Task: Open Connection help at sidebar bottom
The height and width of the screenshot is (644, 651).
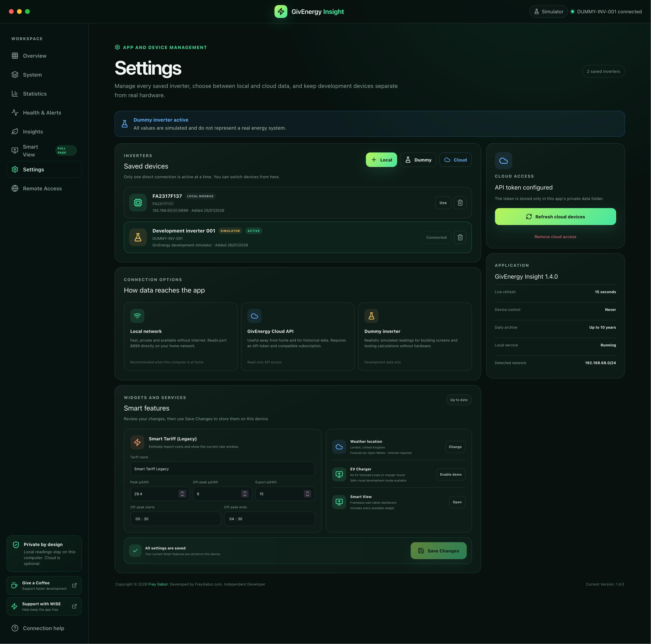Action: click(x=44, y=628)
